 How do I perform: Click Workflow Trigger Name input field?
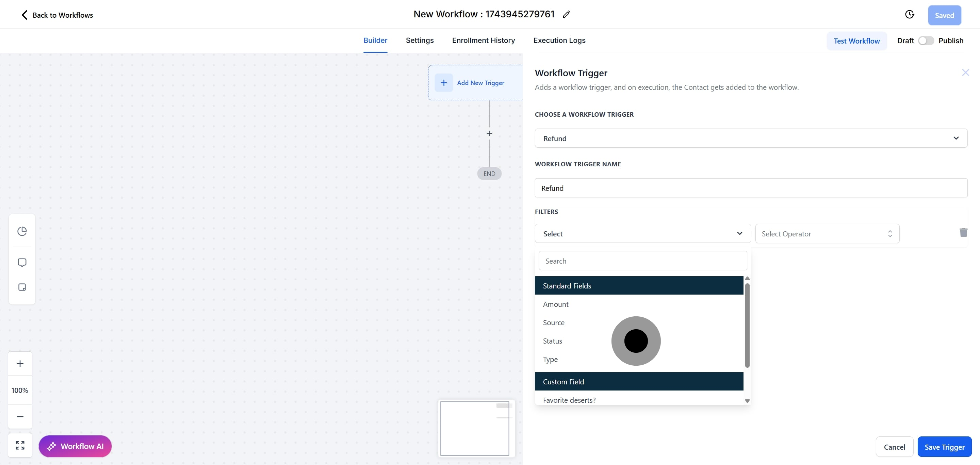[x=751, y=188]
